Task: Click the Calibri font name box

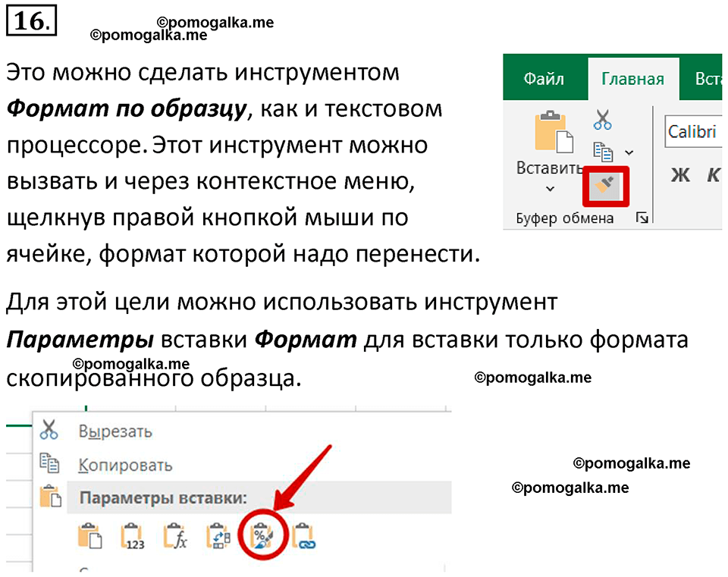Action: [x=693, y=132]
